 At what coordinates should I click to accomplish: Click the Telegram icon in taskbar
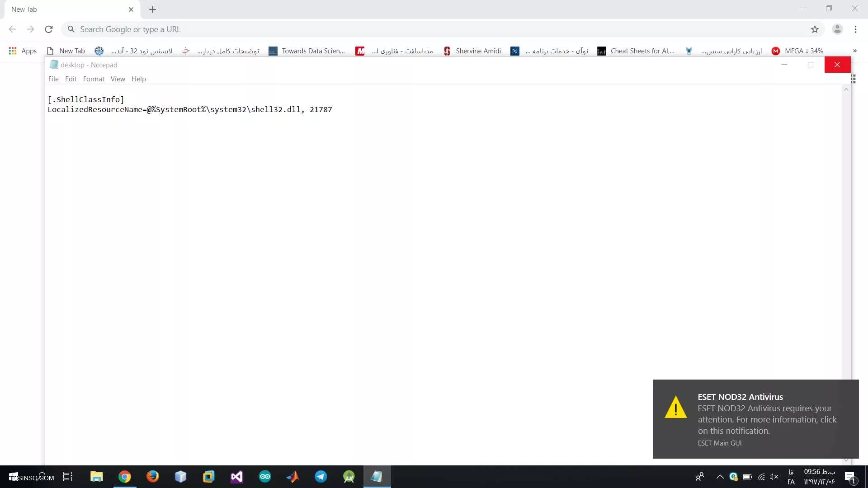(321, 477)
